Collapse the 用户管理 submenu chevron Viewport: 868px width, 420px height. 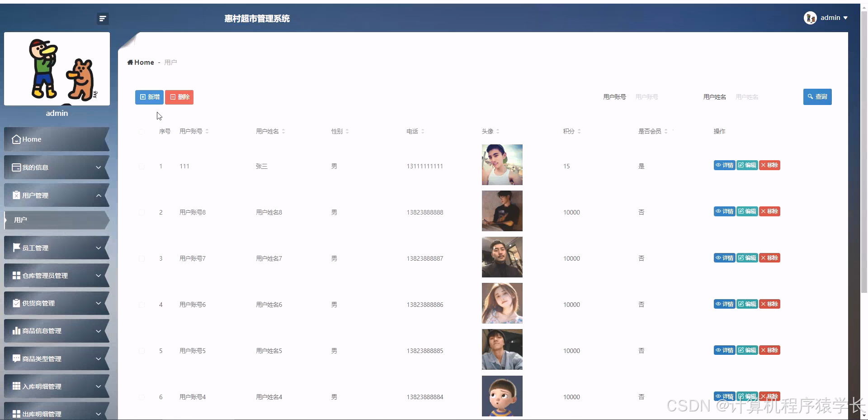coord(99,195)
